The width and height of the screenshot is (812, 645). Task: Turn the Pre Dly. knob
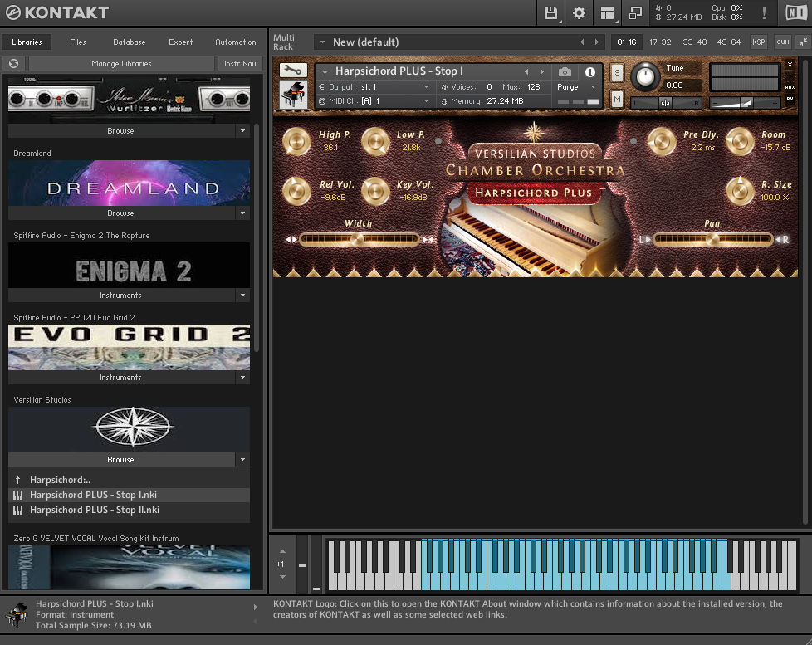click(x=661, y=141)
